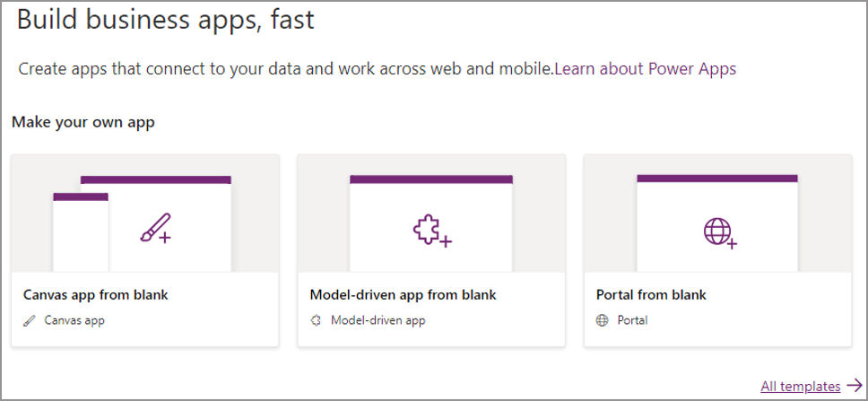Click small puzzle icon beside Model-driven app label

(316, 320)
